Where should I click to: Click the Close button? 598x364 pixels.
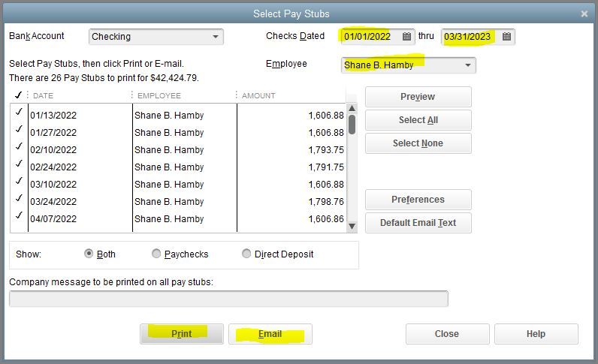click(x=447, y=334)
